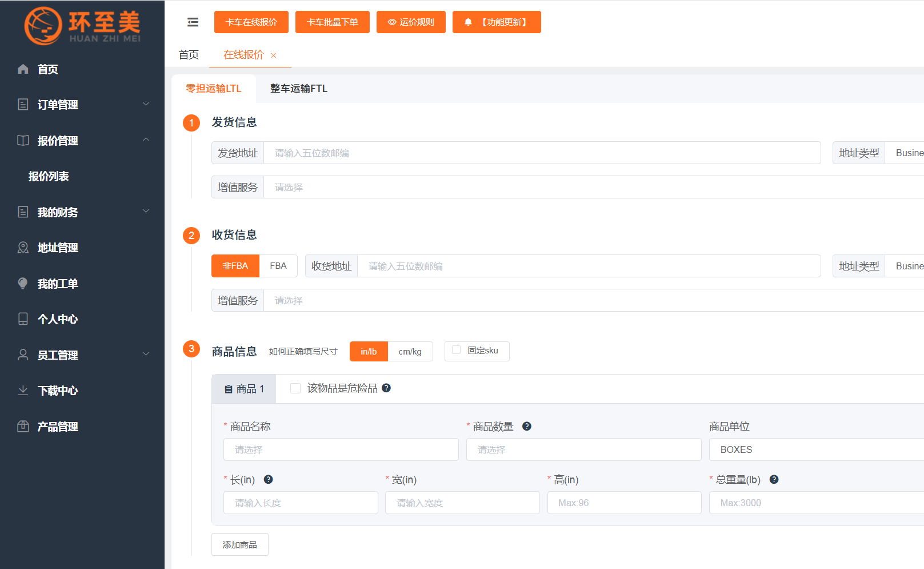This screenshot has height=569, width=924.
Task: Expand the 员工管理 menu chevron
Action: click(146, 354)
